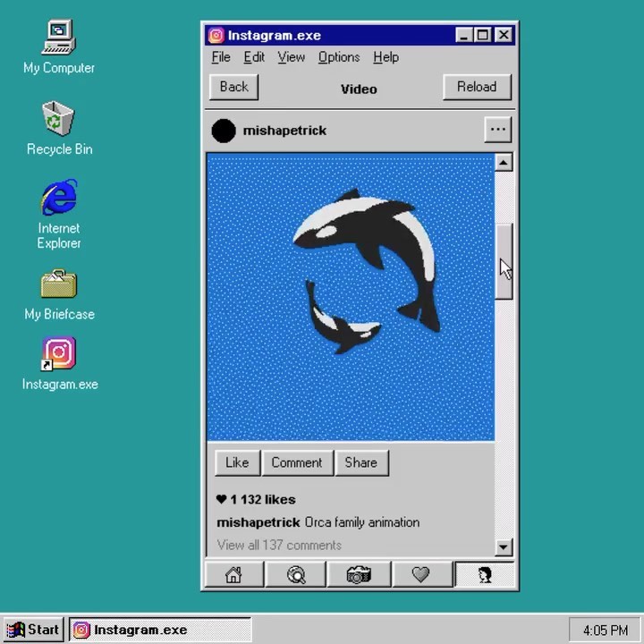
Task: Click the Reload button
Action: coord(478,87)
